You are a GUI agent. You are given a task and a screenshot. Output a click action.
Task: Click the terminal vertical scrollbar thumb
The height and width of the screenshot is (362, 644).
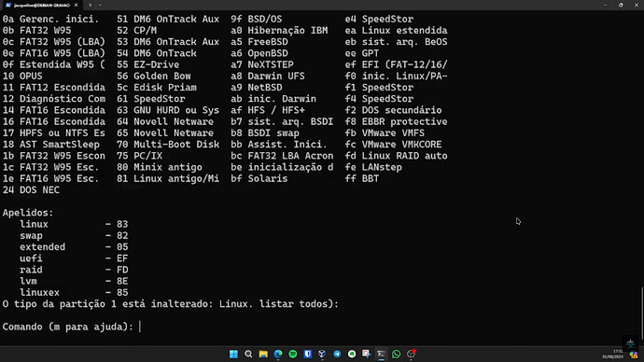642,313
